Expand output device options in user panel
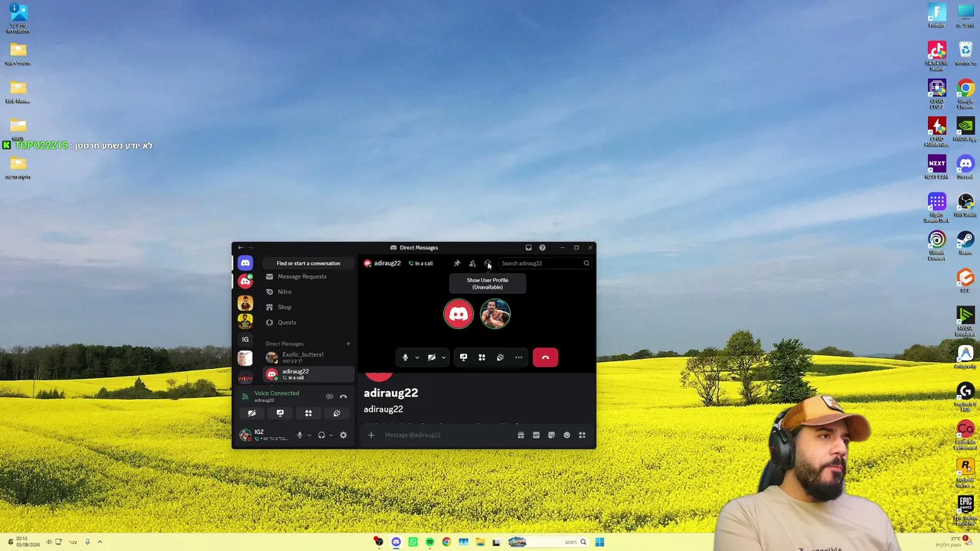Viewport: 980px width, 551px height. pos(331,435)
